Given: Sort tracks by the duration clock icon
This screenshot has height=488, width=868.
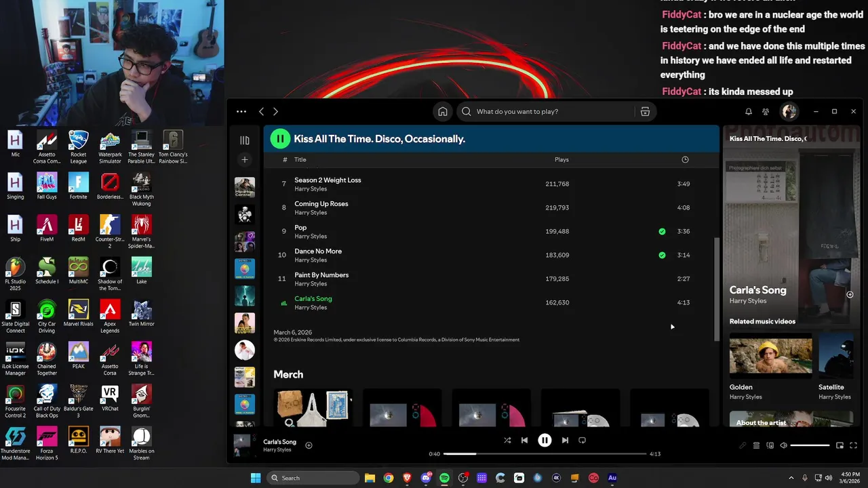Looking at the screenshot, I should tap(685, 160).
